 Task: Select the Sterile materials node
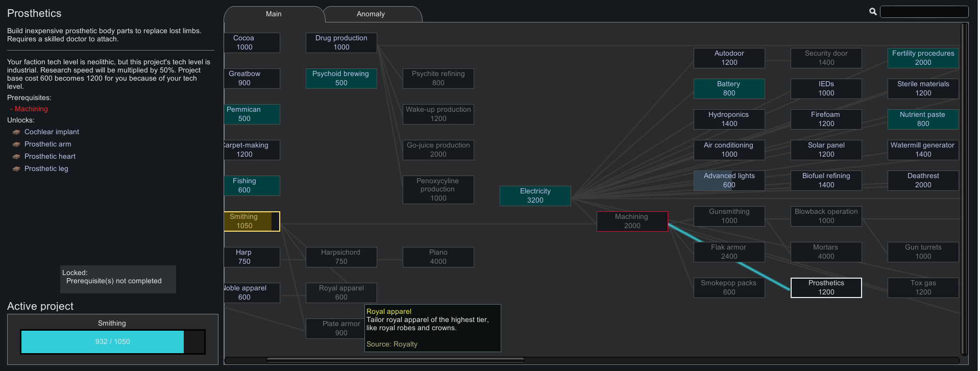(923, 89)
